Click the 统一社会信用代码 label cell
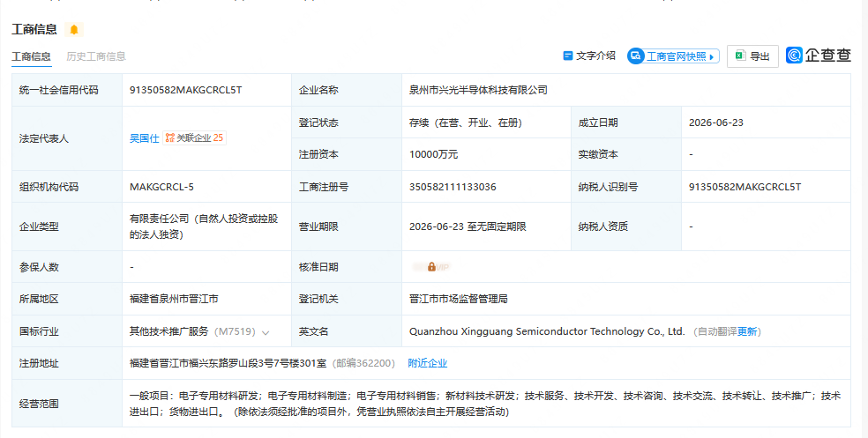The width and height of the screenshot is (868, 438). click(67, 90)
